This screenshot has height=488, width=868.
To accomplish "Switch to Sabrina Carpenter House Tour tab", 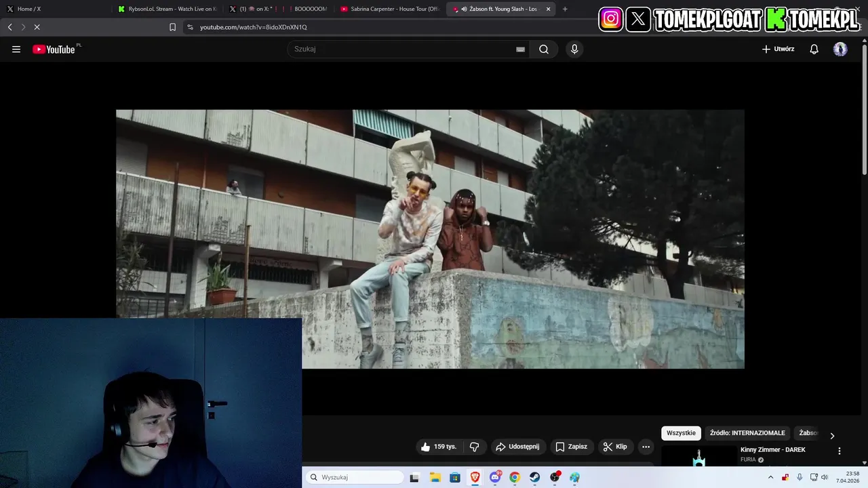I will pos(390,9).
